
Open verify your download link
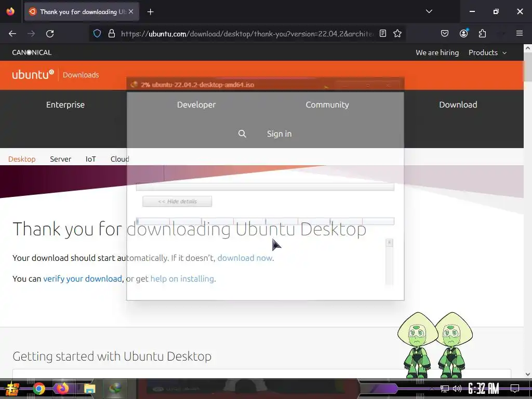click(83, 279)
